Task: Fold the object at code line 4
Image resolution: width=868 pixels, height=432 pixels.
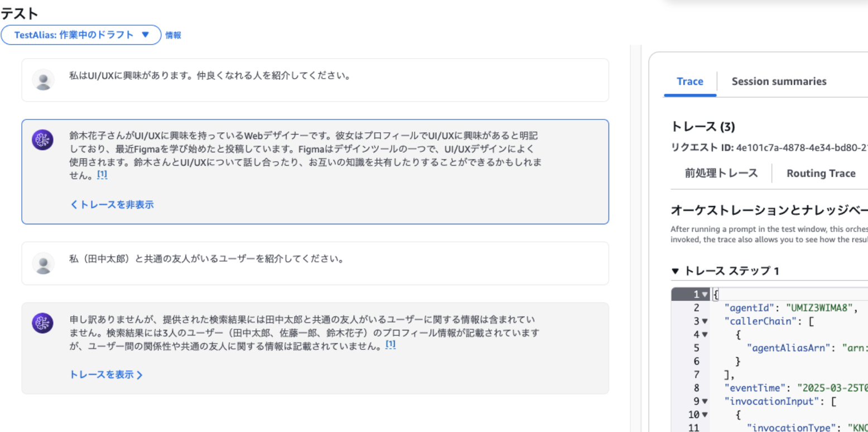Action: pos(704,334)
